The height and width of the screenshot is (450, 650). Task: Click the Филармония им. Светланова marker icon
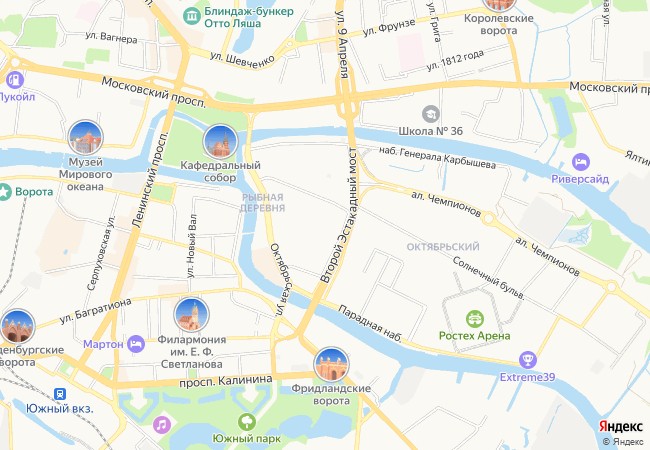(192, 315)
